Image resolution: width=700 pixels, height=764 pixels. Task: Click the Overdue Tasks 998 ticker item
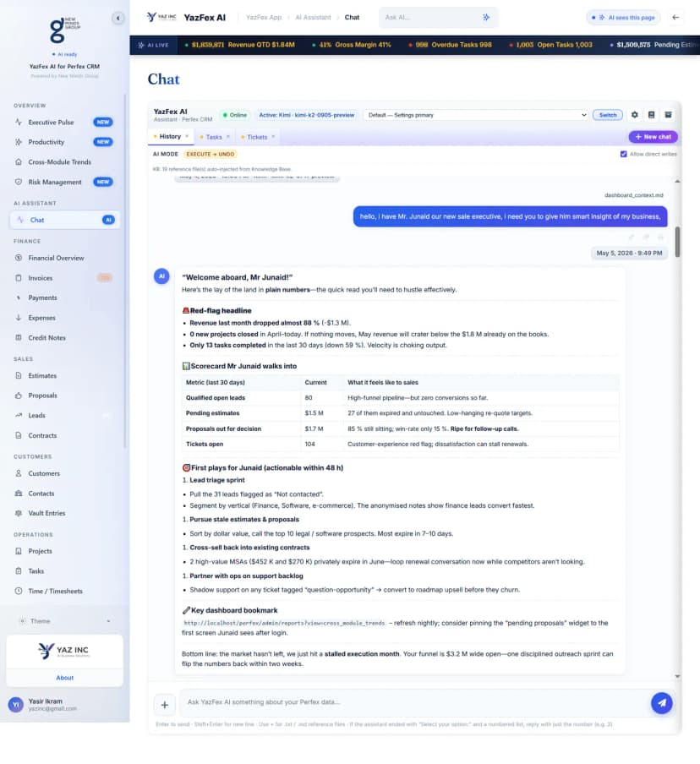coord(450,46)
